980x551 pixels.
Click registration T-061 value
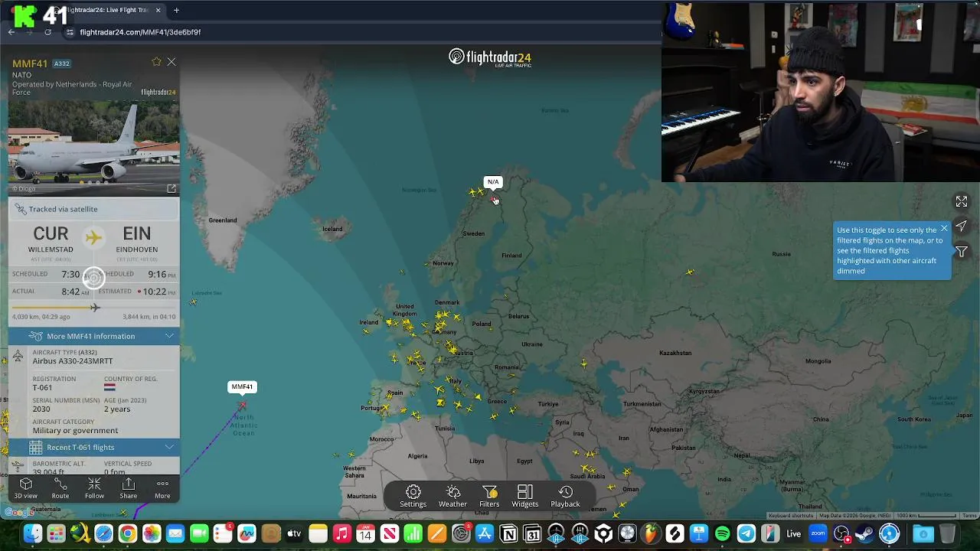43,387
